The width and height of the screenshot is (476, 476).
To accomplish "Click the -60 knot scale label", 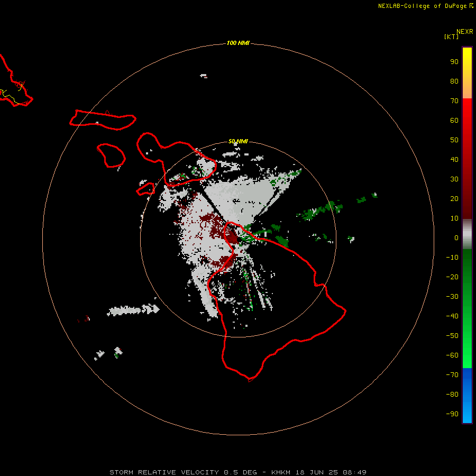I will (452, 355).
